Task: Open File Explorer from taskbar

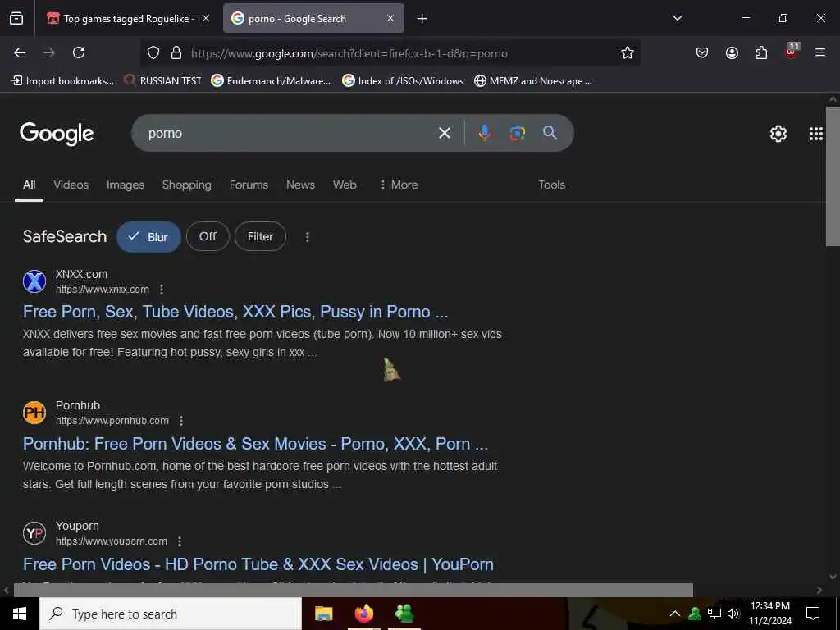Action: pos(323,614)
